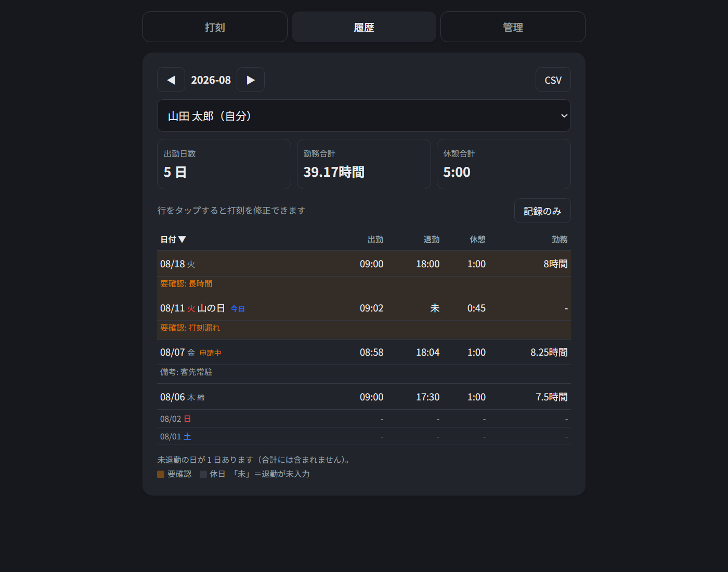Viewport: 728px width, 572px height.
Task: Select the 08/01 土 row
Action: 364,436
